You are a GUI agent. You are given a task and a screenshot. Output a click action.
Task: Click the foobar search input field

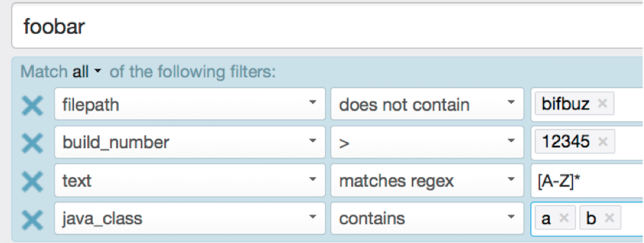click(x=323, y=26)
